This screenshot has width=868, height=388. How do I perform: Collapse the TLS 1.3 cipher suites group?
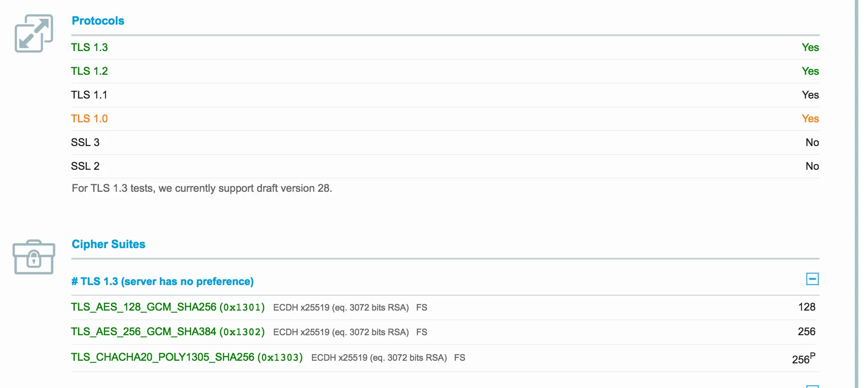[812, 279]
